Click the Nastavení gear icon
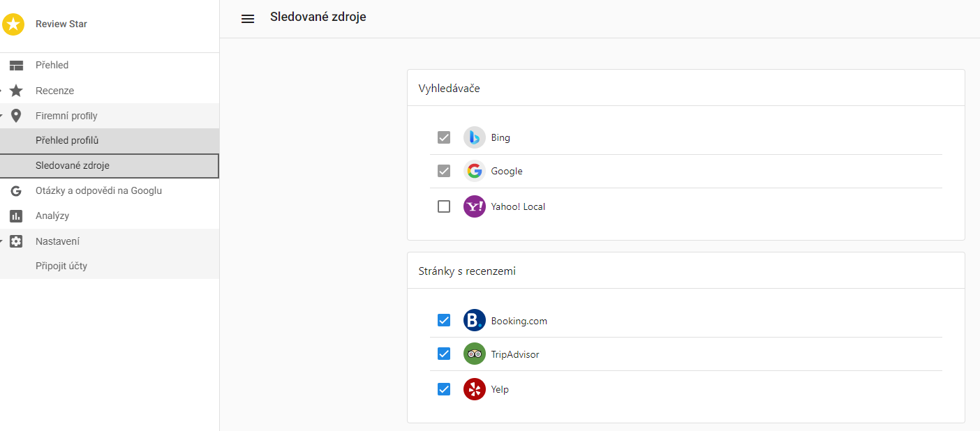 point(16,241)
